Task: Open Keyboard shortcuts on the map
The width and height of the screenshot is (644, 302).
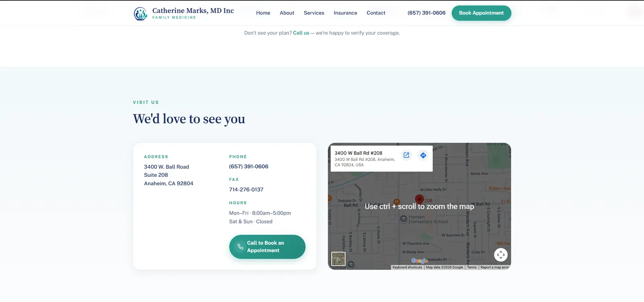Action: (x=407, y=267)
